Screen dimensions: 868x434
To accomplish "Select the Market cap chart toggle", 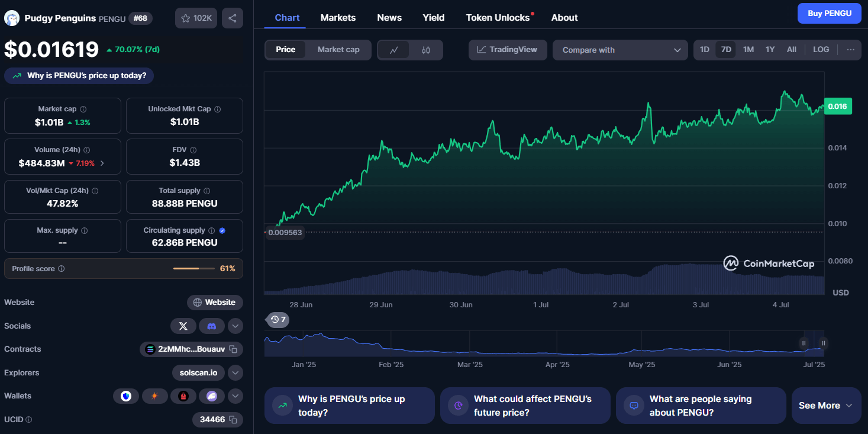I will click(x=338, y=50).
